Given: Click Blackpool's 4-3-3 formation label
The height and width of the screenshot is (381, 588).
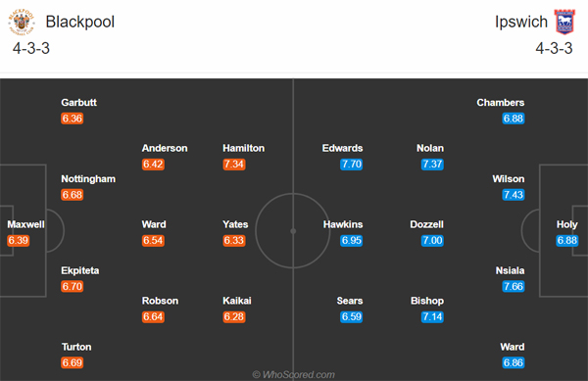Looking at the screenshot, I should [x=31, y=48].
